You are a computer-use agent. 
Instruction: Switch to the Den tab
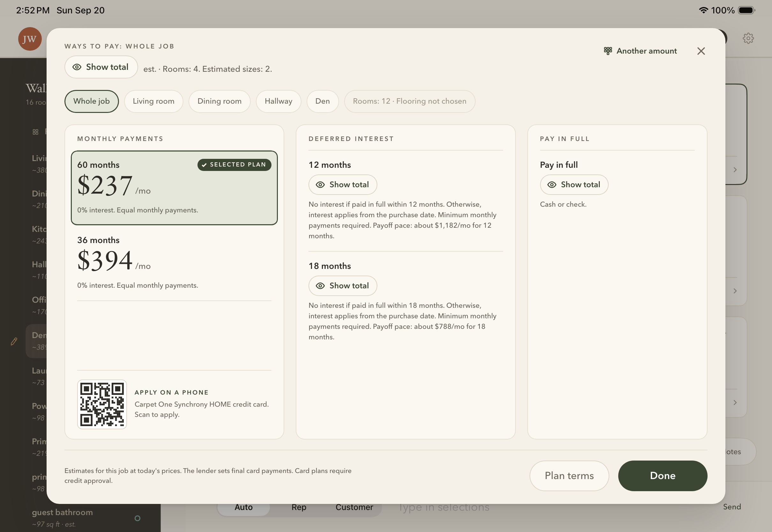pyautogui.click(x=323, y=101)
